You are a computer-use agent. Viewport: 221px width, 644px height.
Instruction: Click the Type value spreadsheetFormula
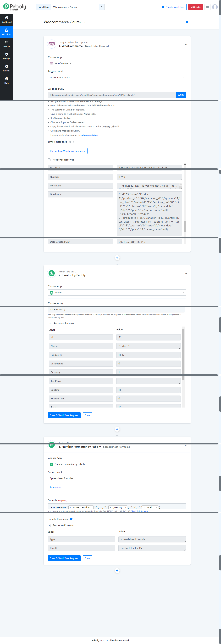(152, 539)
